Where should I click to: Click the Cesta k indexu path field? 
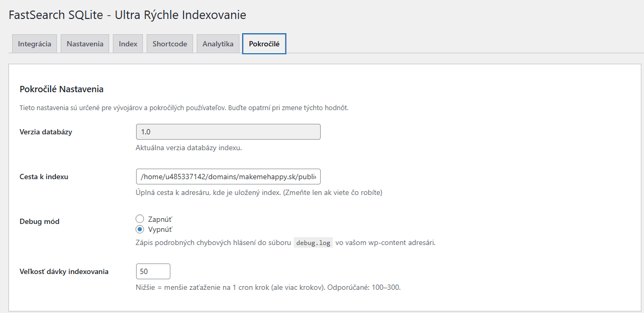(x=228, y=177)
